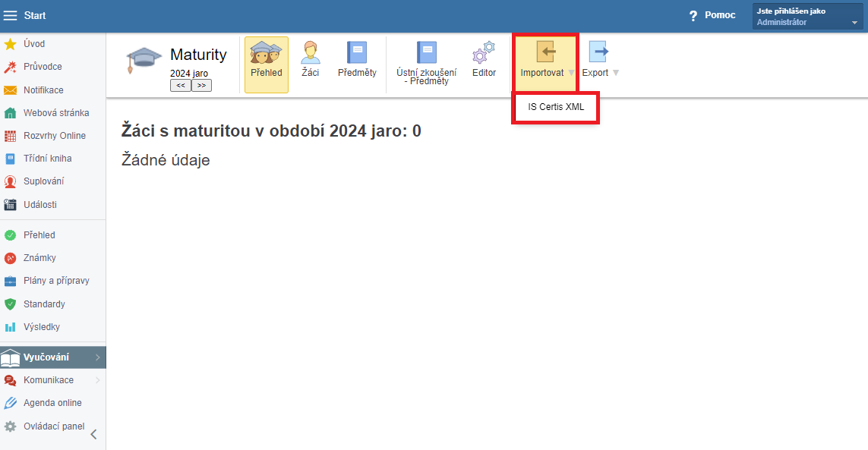
Task: Open Průvodce wizard icon in sidebar
Action: coord(10,67)
